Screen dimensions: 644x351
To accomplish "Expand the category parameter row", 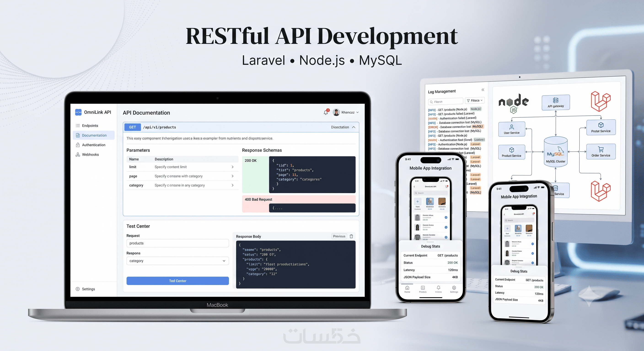I will [182, 185].
